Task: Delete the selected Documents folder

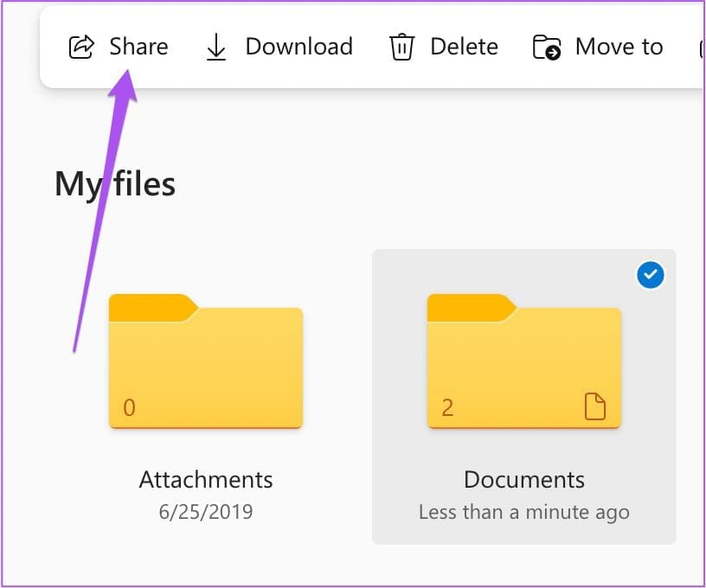Action: [464, 47]
